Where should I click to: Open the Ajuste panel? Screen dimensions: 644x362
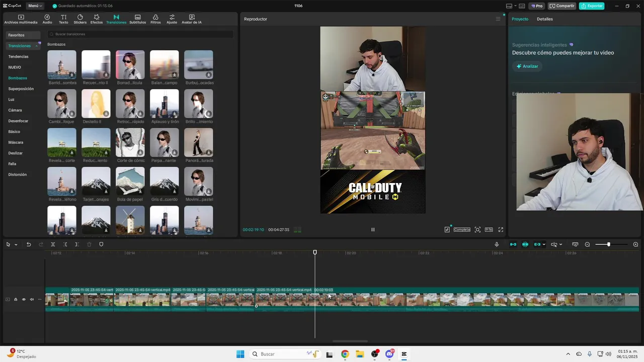tap(172, 19)
